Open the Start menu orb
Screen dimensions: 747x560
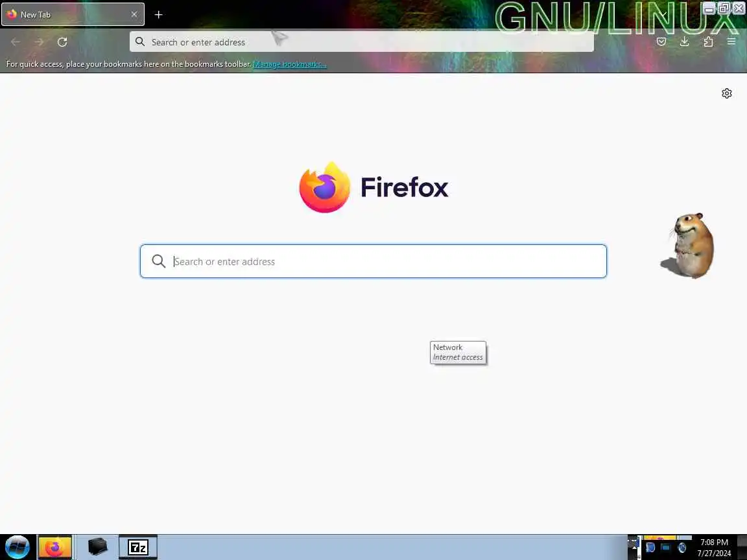coord(18,547)
